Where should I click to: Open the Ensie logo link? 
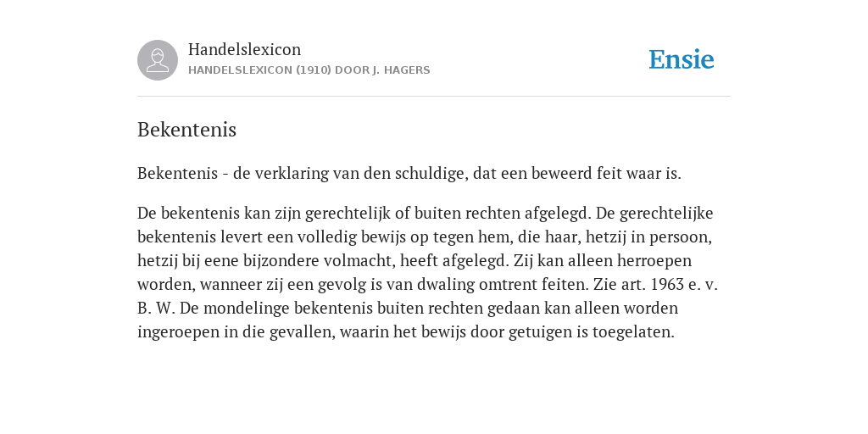(682, 59)
